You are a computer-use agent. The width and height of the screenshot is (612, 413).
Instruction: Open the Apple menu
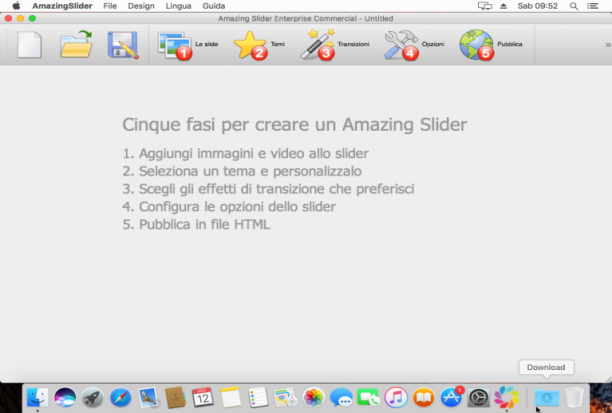tap(16, 6)
